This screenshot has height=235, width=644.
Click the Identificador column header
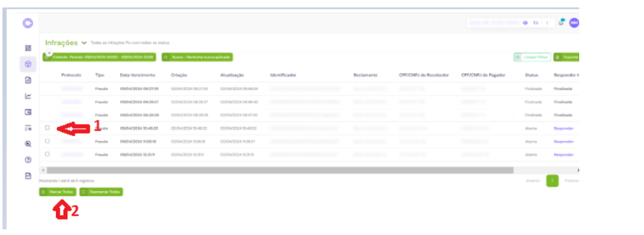pyautogui.click(x=283, y=75)
